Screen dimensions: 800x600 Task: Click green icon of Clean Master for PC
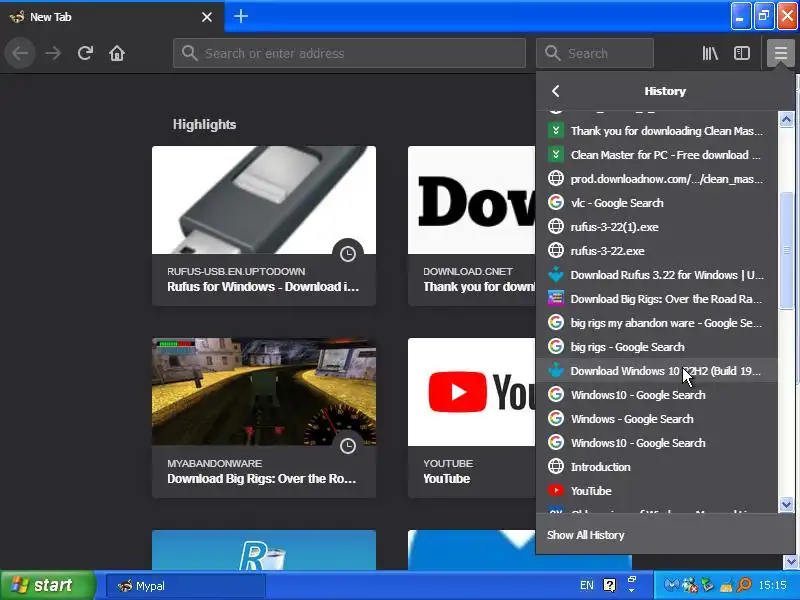click(556, 155)
